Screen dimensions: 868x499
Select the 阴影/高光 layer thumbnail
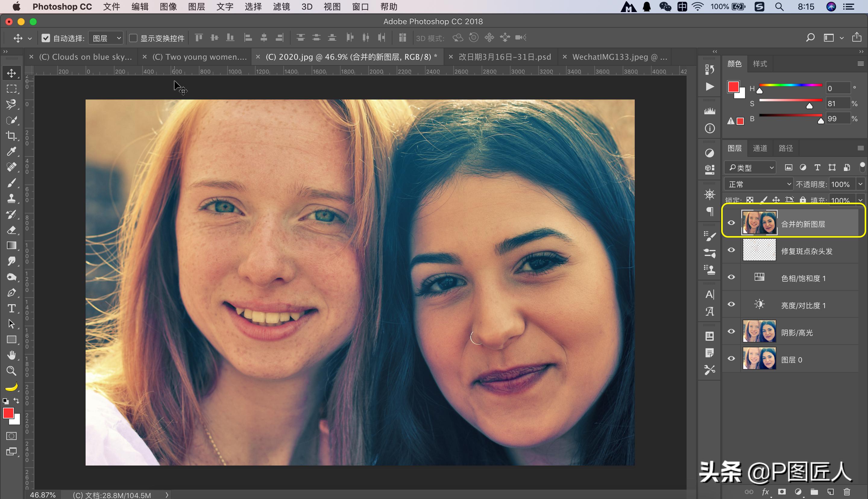pyautogui.click(x=759, y=331)
